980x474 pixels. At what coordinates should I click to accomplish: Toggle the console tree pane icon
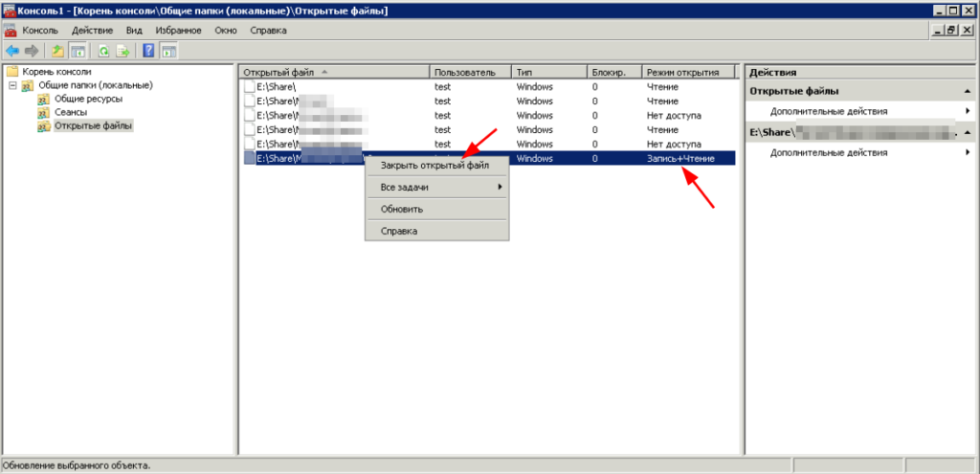(77, 51)
